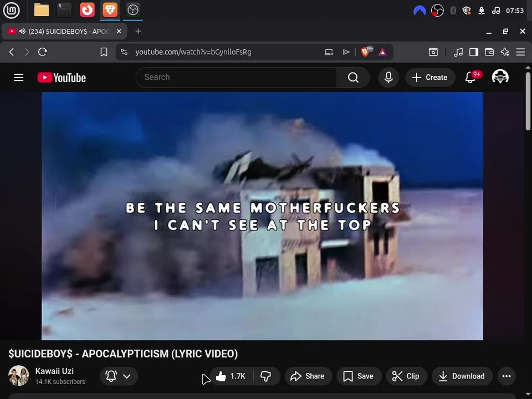The height and width of the screenshot is (399, 532).
Task: Launch the Terminal from the taskbar
Action: (x=64, y=10)
